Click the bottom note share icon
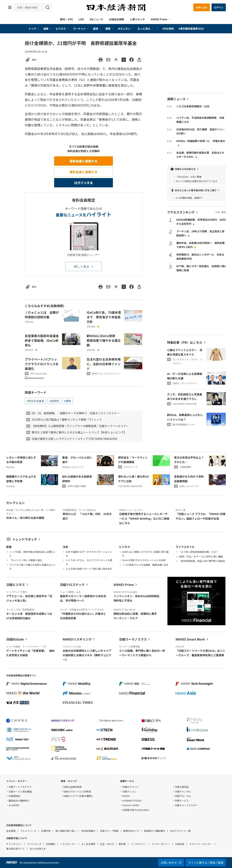 116,287
